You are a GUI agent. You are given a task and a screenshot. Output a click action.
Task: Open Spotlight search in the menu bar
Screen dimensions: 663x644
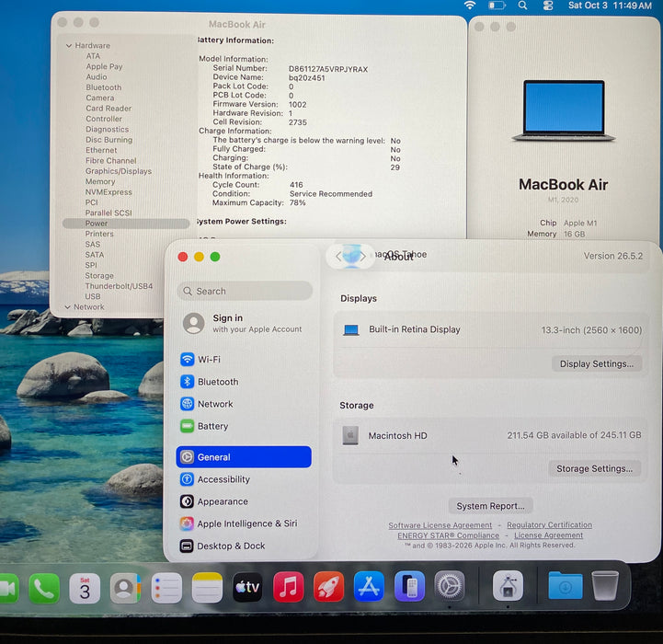(522, 6)
